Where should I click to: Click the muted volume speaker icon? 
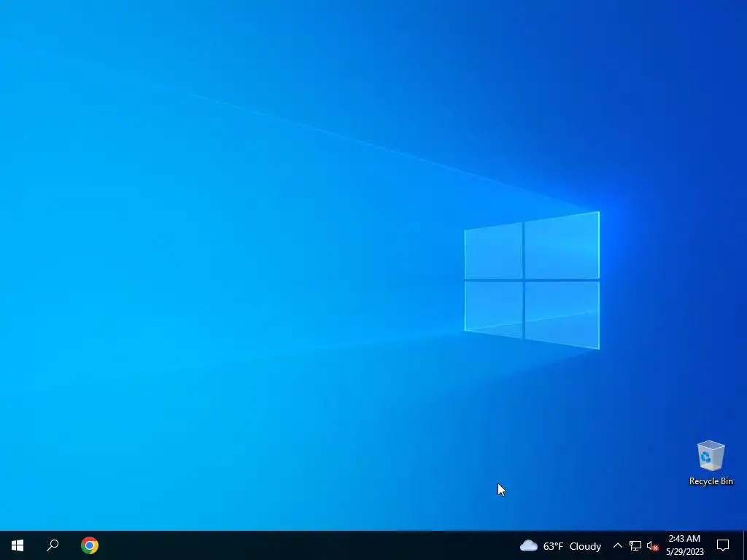652,545
